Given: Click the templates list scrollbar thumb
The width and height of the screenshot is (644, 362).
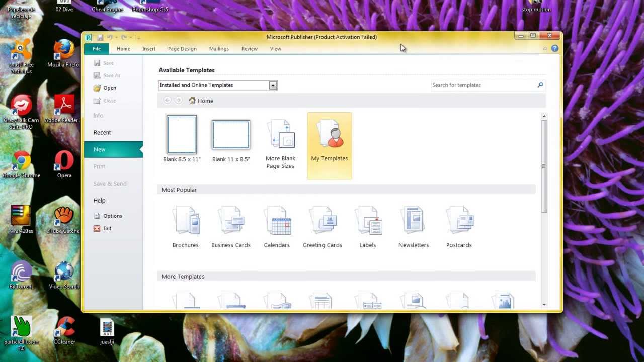Looking at the screenshot, I should pyautogui.click(x=544, y=166).
